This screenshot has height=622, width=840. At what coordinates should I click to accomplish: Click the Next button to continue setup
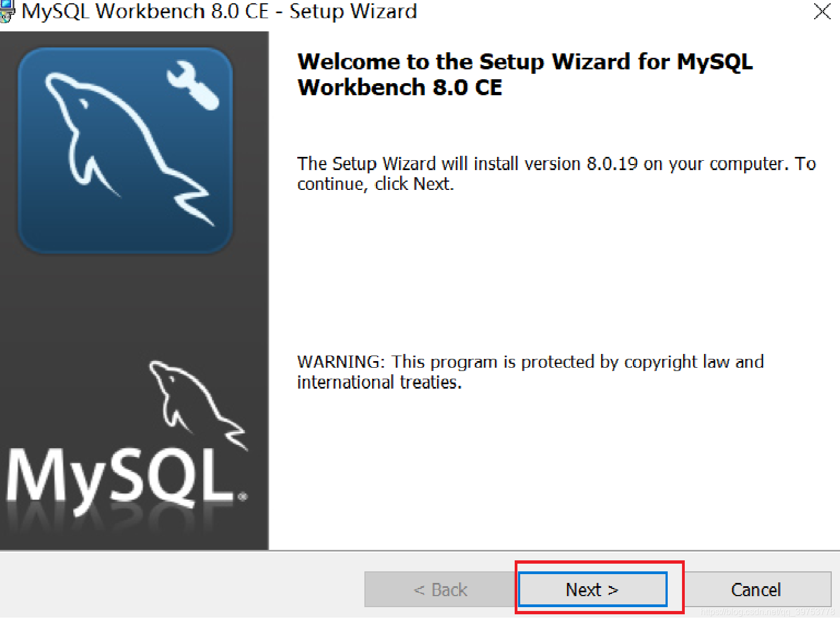[x=592, y=590]
